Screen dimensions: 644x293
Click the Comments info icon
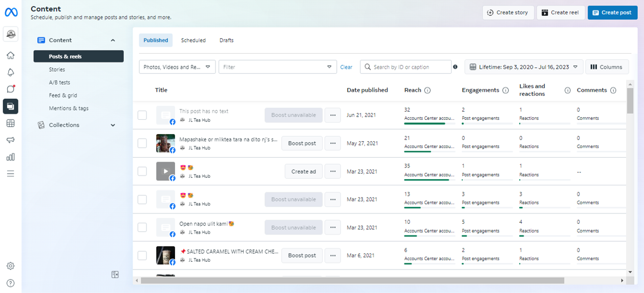point(613,90)
